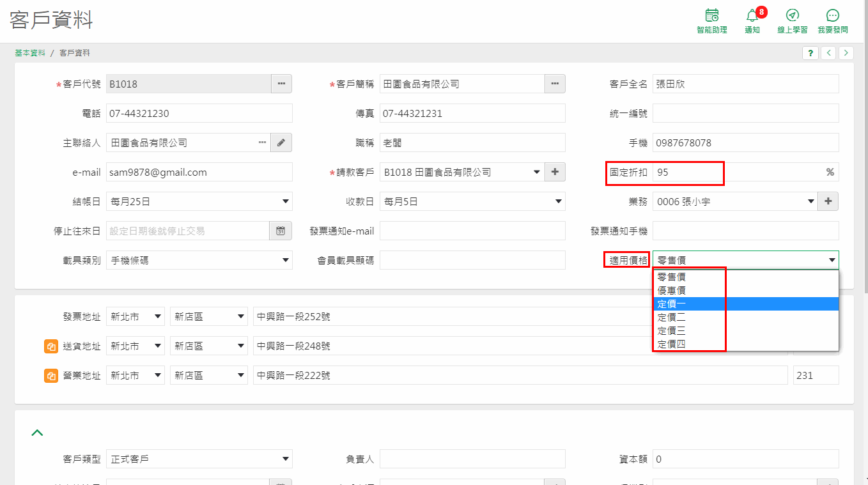Click the 固定折扣 field containing 95

[746, 172]
